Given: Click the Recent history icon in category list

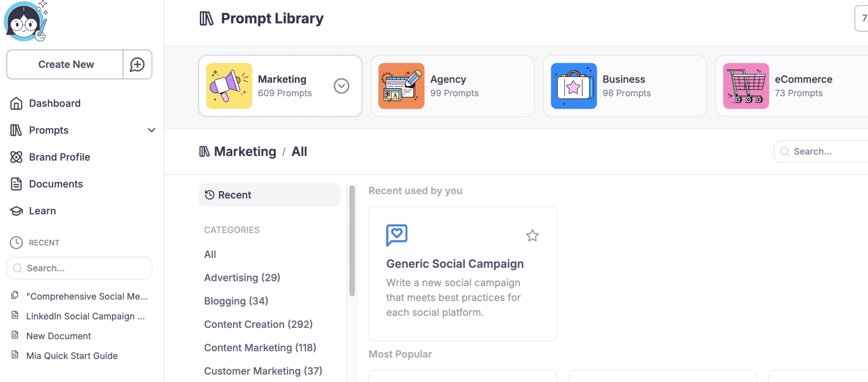Looking at the screenshot, I should (x=210, y=195).
